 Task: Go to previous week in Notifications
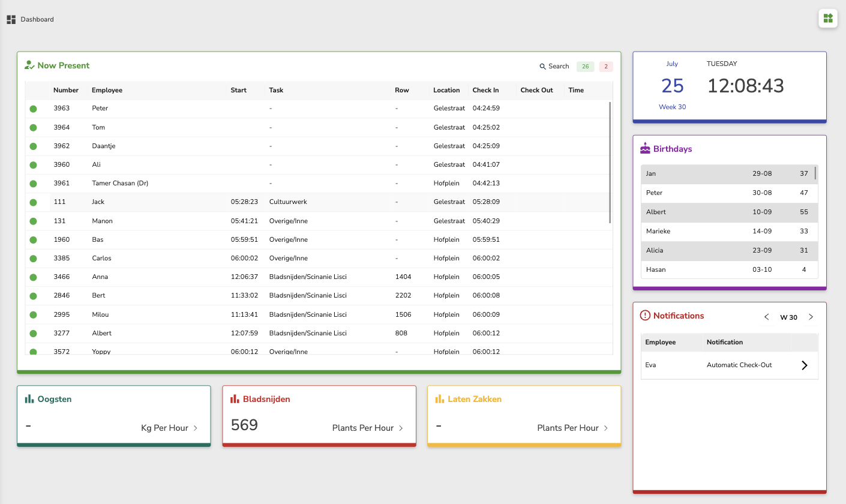click(766, 317)
